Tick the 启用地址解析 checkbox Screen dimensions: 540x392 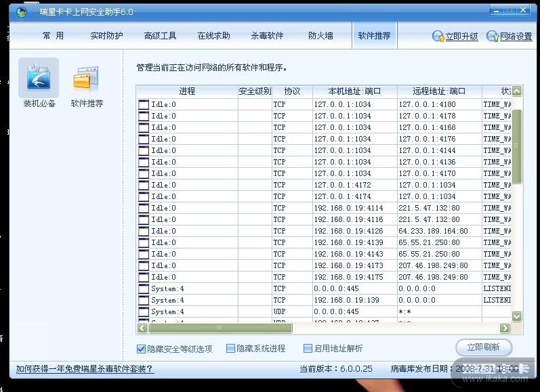(308, 349)
